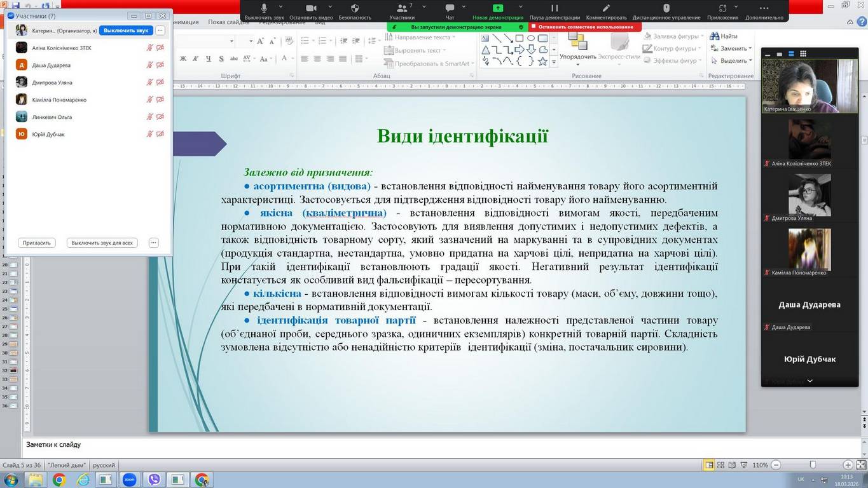Open the Показ слайдов ribbon tab

[x=227, y=22]
